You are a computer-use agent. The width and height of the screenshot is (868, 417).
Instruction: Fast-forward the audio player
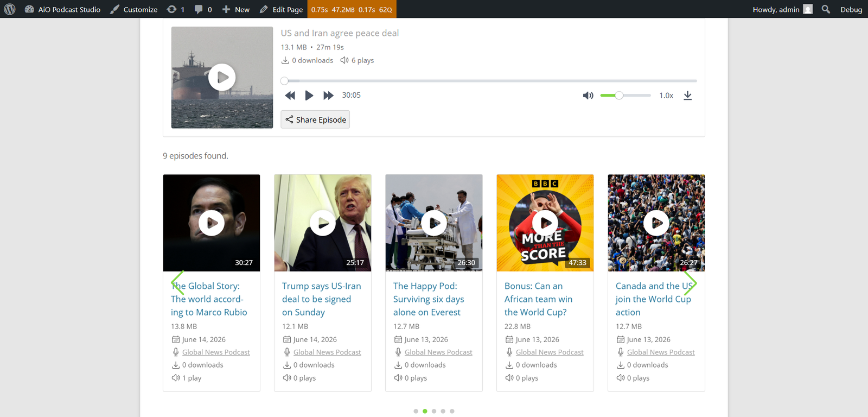[x=328, y=96]
